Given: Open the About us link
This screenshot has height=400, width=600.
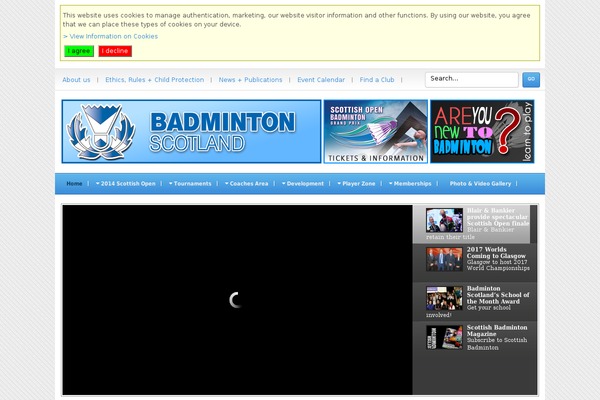Looking at the screenshot, I should [x=76, y=80].
